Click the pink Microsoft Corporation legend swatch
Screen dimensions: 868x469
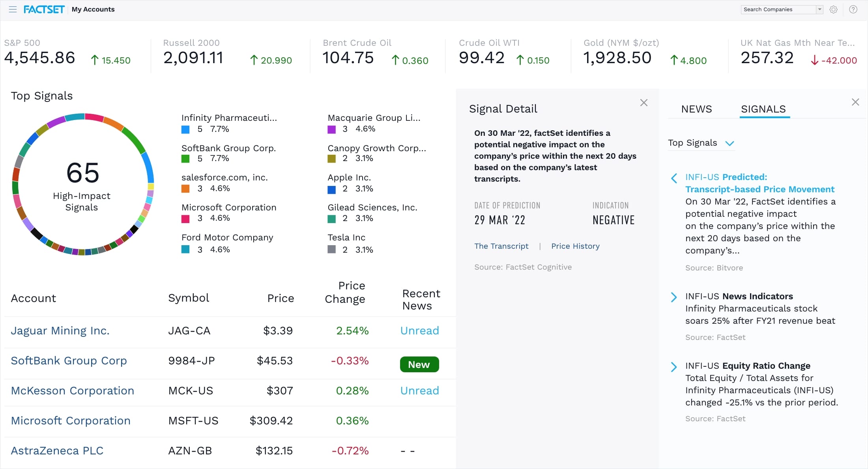185,219
